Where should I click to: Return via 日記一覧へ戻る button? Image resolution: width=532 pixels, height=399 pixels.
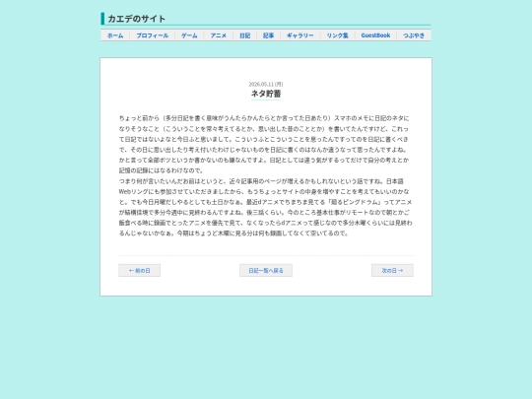click(x=266, y=270)
